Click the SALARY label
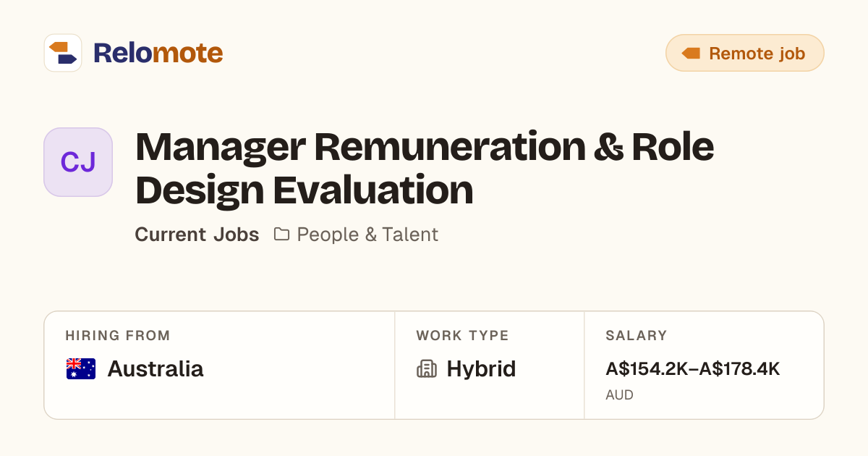Viewport: 868px width, 456px height. pos(637,336)
